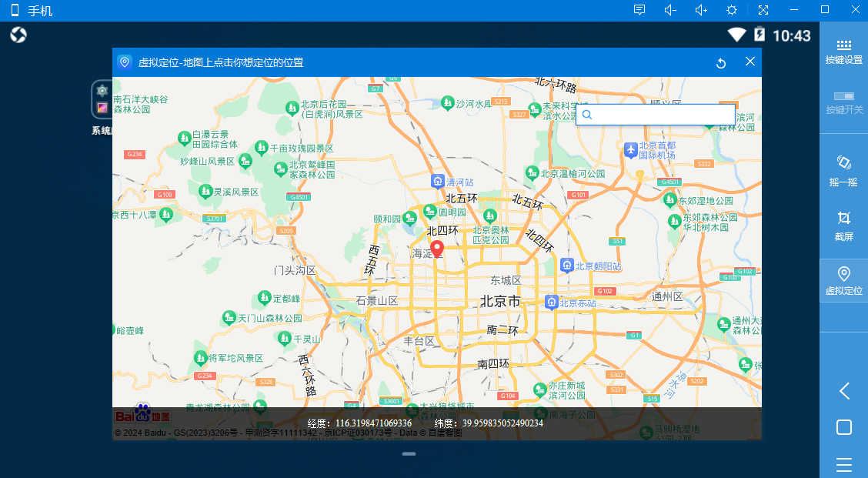
Task: Close the virtual location dialog
Action: [750, 62]
